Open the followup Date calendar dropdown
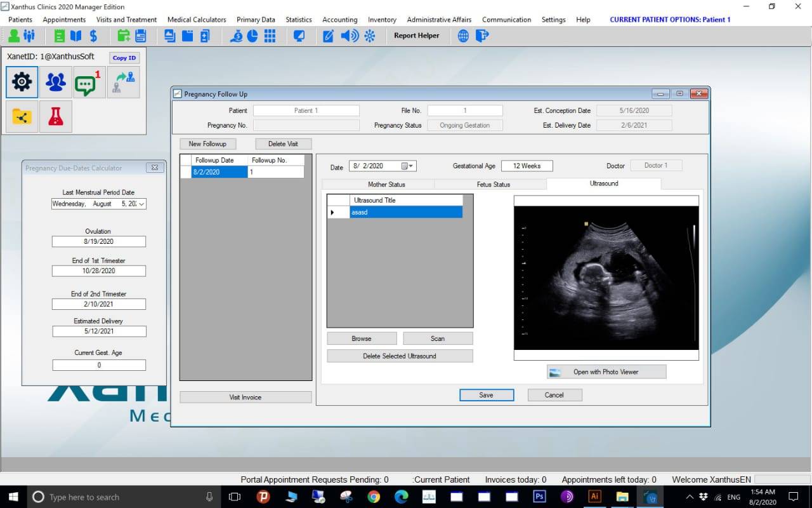Screen dimensions: 812x508 408,166
